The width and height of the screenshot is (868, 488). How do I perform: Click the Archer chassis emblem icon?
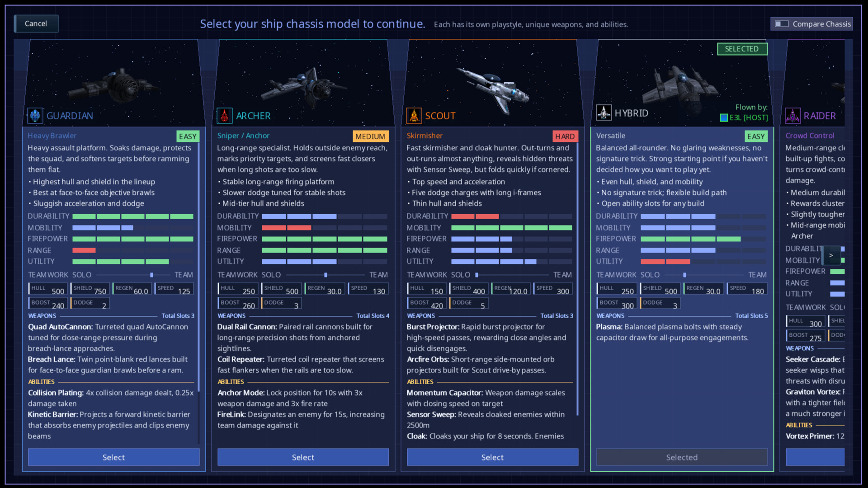(225, 116)
